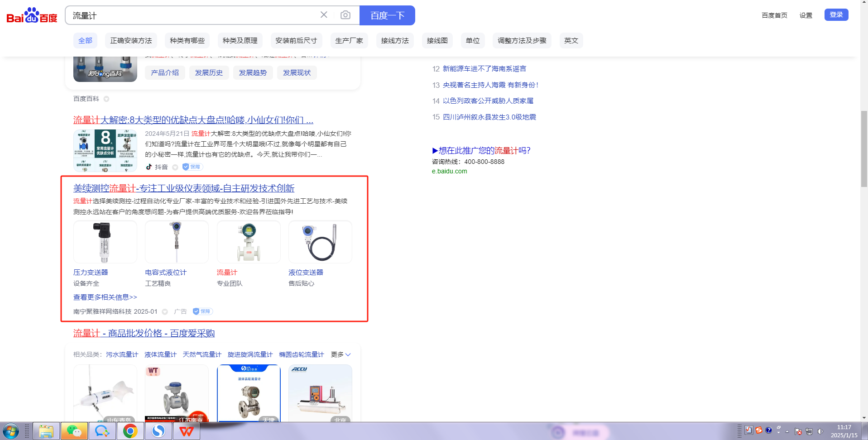Open the ACCU product thumbnail
The width and height of the screenshot is (868, 440).
[320, 393]
